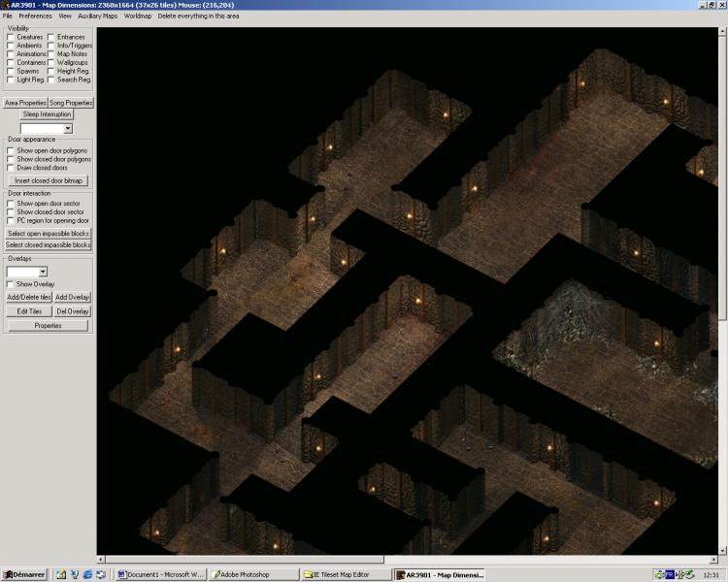Click the vertical scrollbar thumb
The height and width of the screenshot is (582, 728).
pyautogui.click(x=723, y=178)
